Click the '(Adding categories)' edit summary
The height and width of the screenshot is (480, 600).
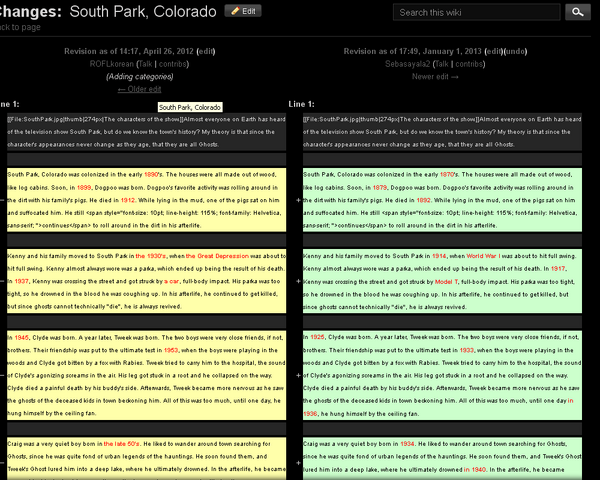tap(140, 77)
